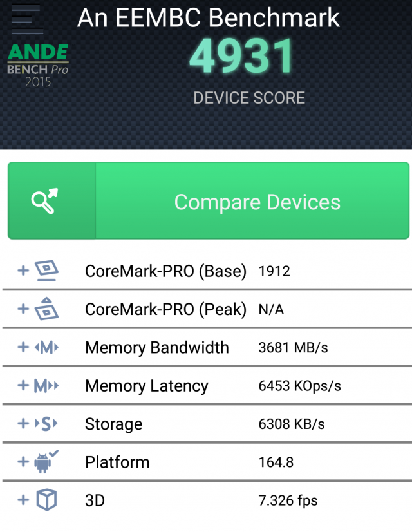Viewport: 412px width, 532px height.
Task: Expand Memory Latency plus sign
Action: 23,386
